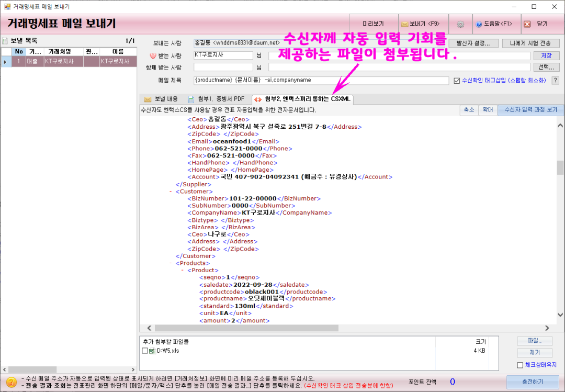Viewport: 565px width, 392px height.
Task: Shrink the XML view with 축소 button
Action: (469, 109)
